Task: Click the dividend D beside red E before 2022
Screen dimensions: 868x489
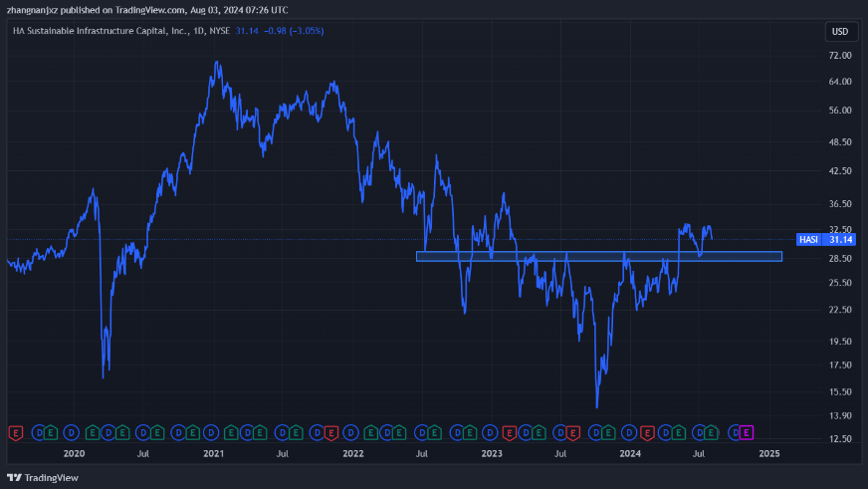Action: tap(317, 432)
